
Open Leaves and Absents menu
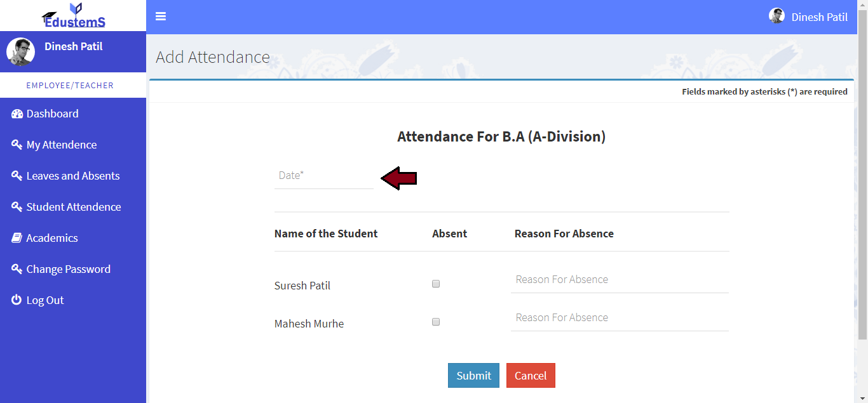point(72,176)
